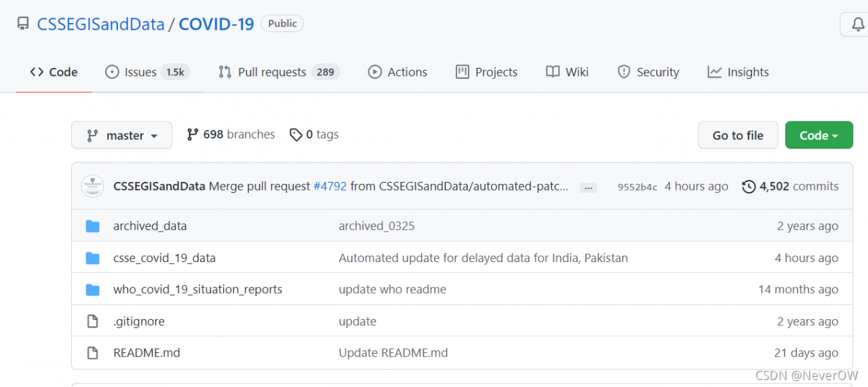The width and height of the screenshot is (868, 387).
Task: Click the Public visibility badge
Action: (282, 24)
